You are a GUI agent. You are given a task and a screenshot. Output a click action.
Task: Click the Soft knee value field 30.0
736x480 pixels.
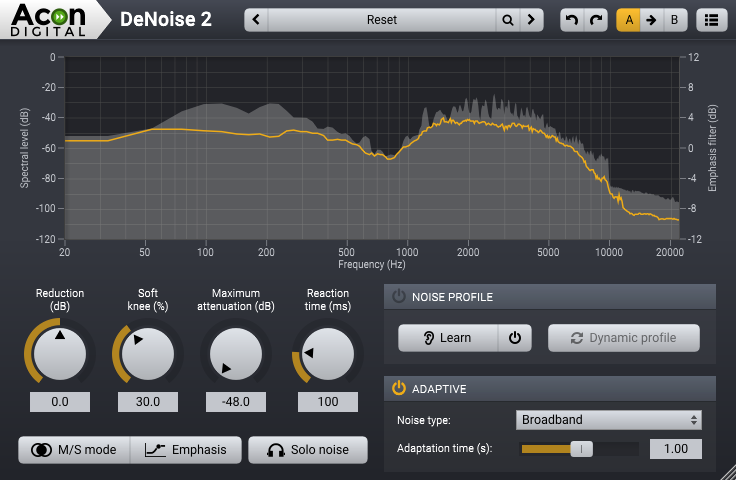pos(148,402)
